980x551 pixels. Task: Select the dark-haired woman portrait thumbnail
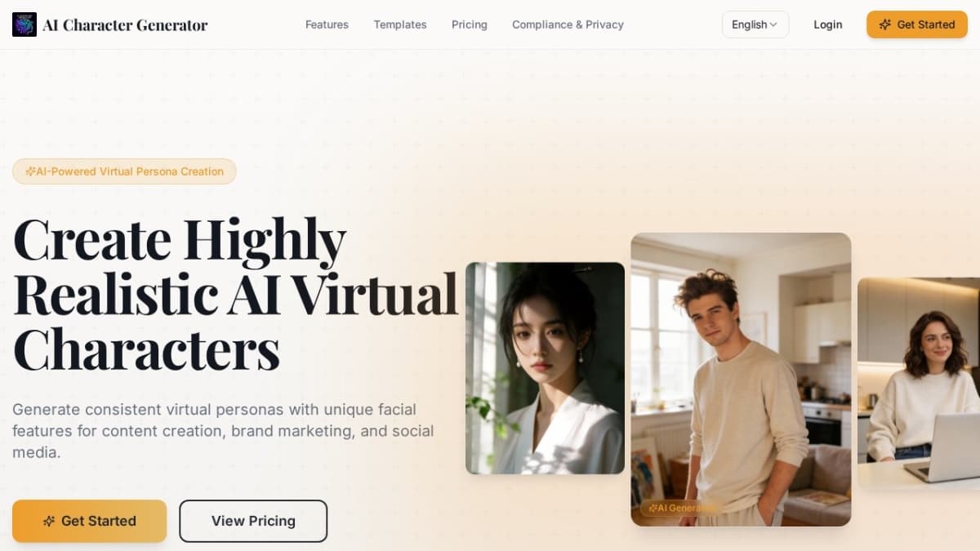coord(545,368)
